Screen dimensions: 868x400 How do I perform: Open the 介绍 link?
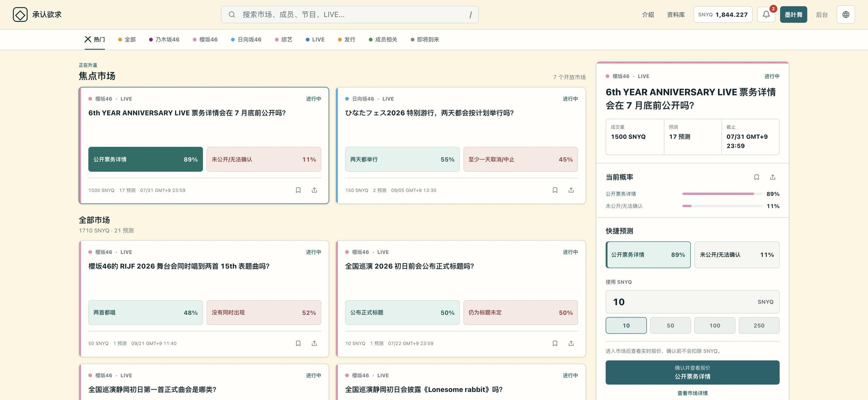click(x=648, y=14)
